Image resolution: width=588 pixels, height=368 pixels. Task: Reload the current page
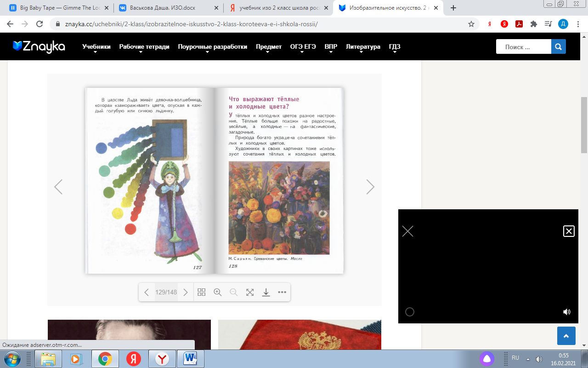click(39, 24)
